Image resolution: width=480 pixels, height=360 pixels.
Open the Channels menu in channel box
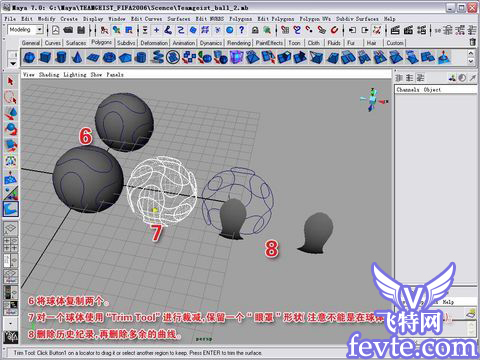point(408,90)
